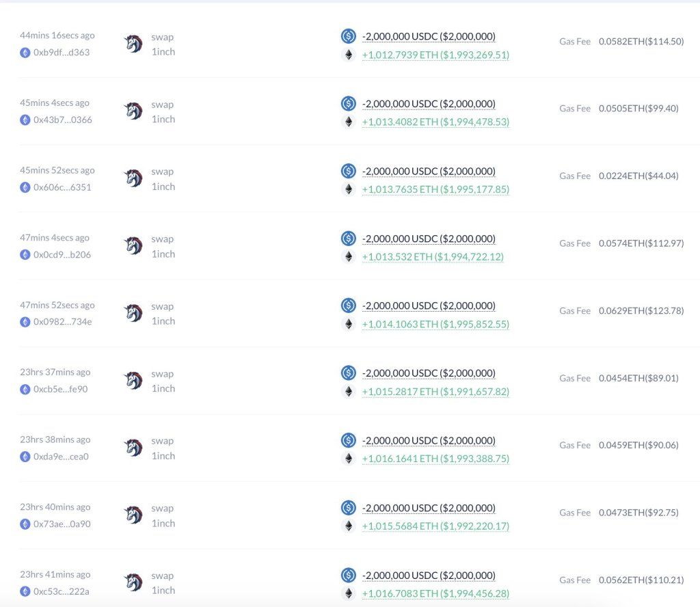Select gas fee 0.0505ETH($99.40)
Image resolution: width=700 pixels, height=607 pixels.
[639, 109]
